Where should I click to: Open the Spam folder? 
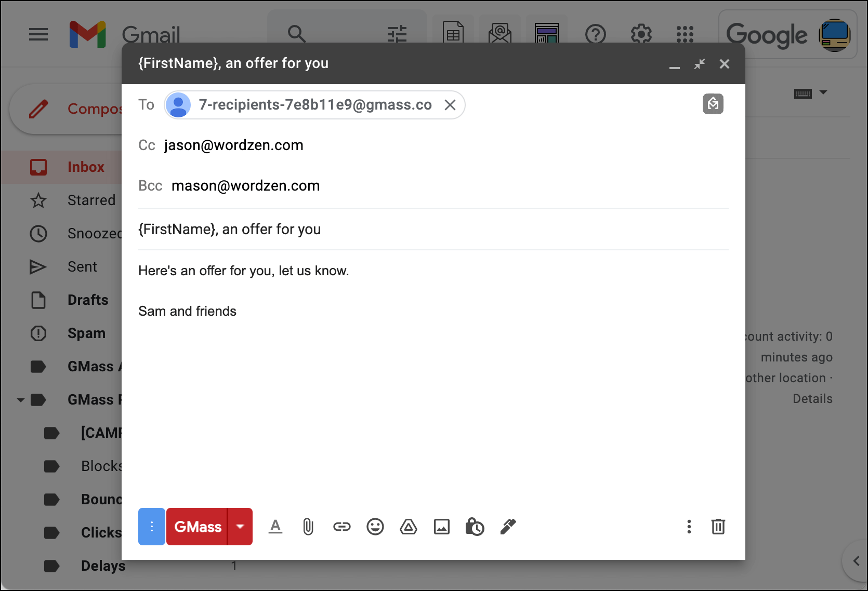coord(62,333)
